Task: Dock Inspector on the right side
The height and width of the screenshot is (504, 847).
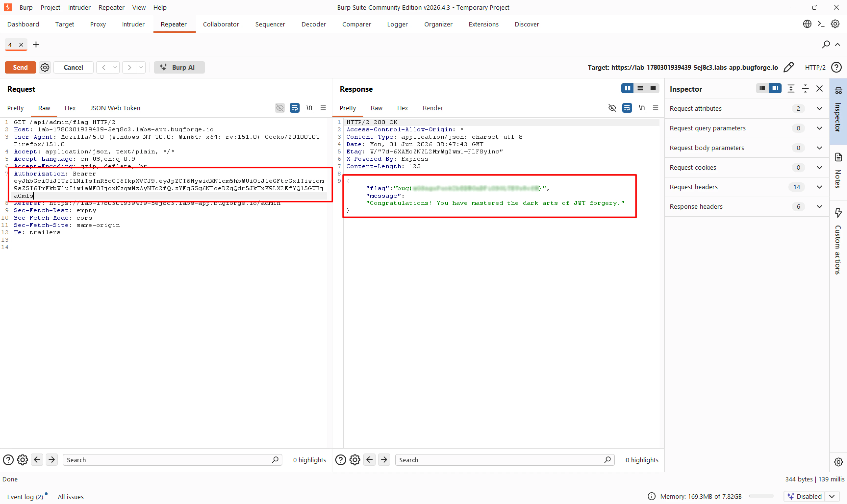Action: click(775, 88)
